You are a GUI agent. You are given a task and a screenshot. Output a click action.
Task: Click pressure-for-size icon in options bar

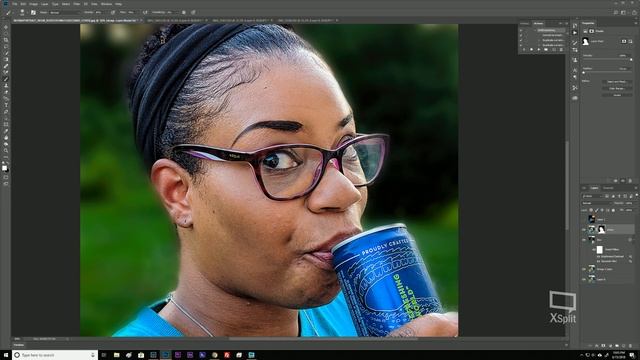(193, 12)
